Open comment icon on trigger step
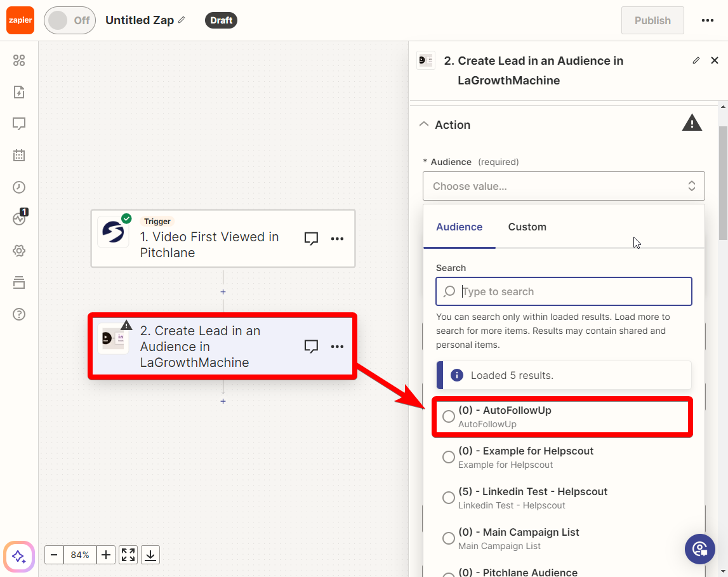 coord(311,239)
